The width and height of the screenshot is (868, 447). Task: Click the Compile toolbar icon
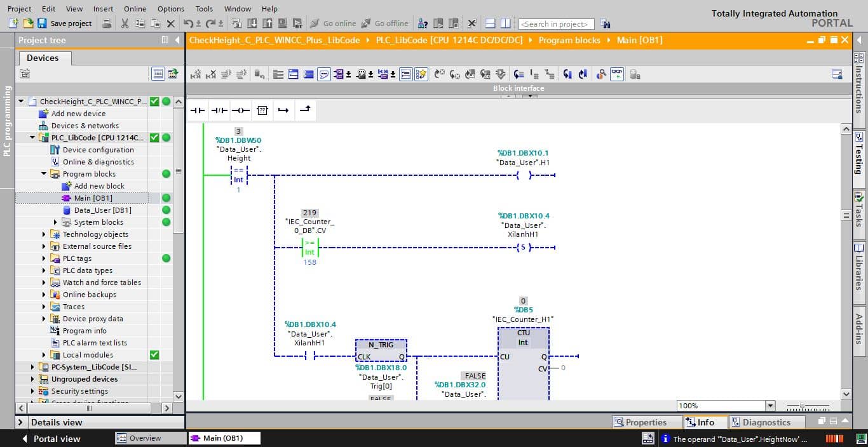[x=236, y=23]
